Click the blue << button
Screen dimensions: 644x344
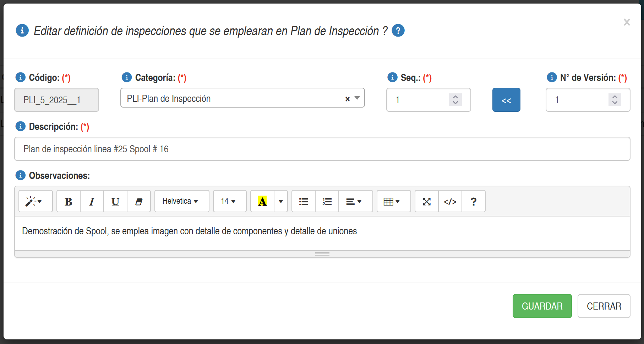click(x=506, y=100)
